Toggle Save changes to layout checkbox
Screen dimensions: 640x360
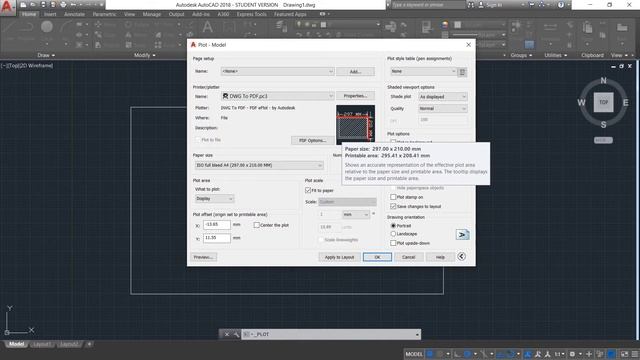(x=393, y=206)
